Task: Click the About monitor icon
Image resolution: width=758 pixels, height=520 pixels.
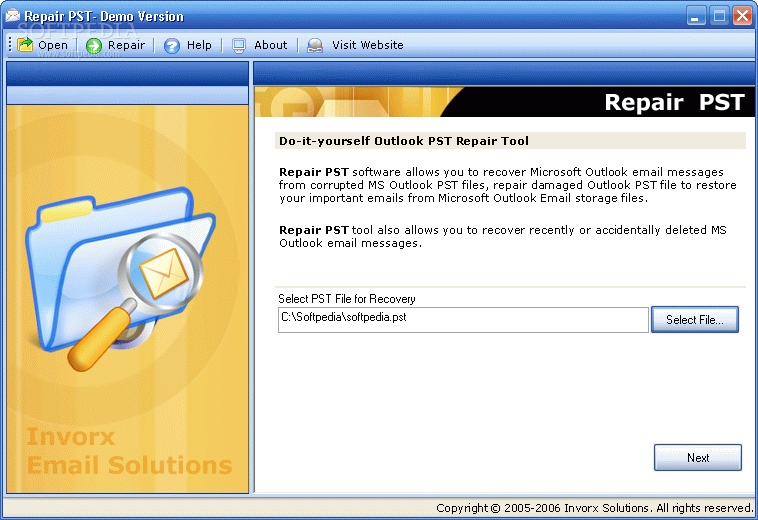Action: pyautogui.click(x=239, y=45)
